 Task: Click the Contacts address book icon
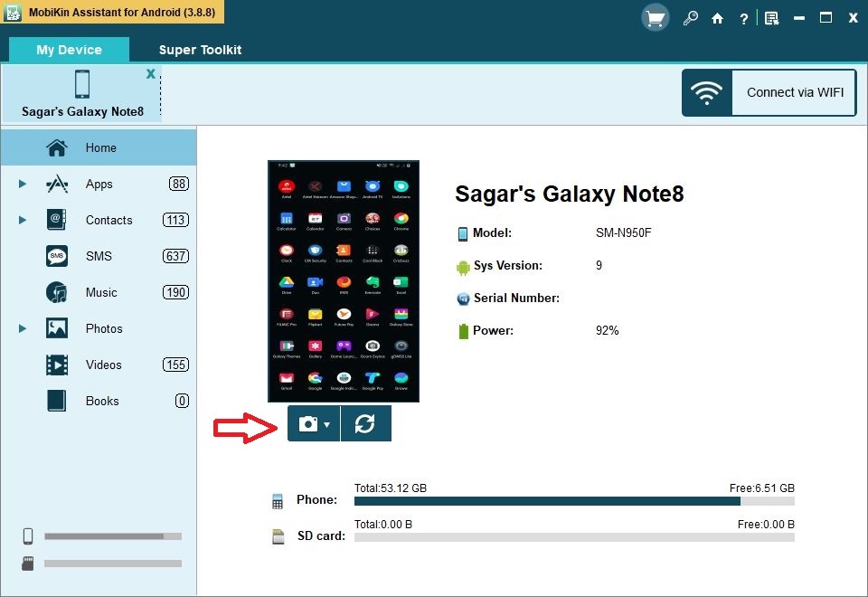click(56, 220)
